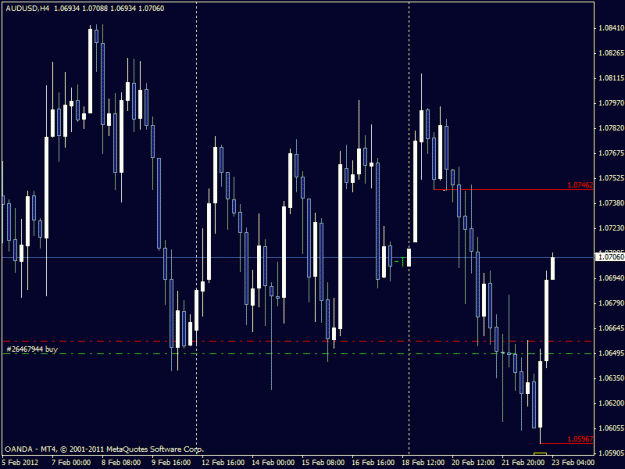Click the yellow marker on the time axis
This screenshot has width=625, height=469.
tap(540, 454)
